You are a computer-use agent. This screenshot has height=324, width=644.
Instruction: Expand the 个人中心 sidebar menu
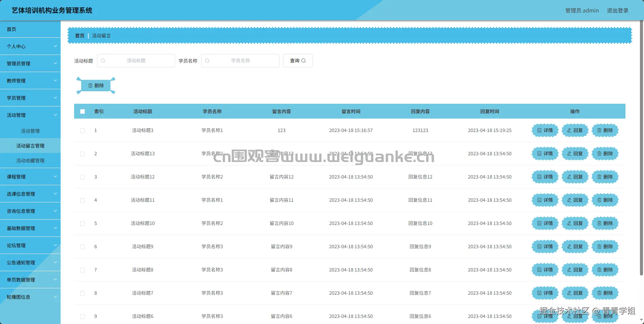[30, 46]
